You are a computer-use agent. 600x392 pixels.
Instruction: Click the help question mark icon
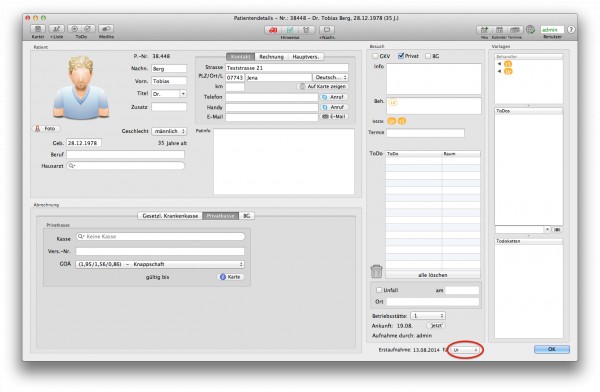click(571, 29)
